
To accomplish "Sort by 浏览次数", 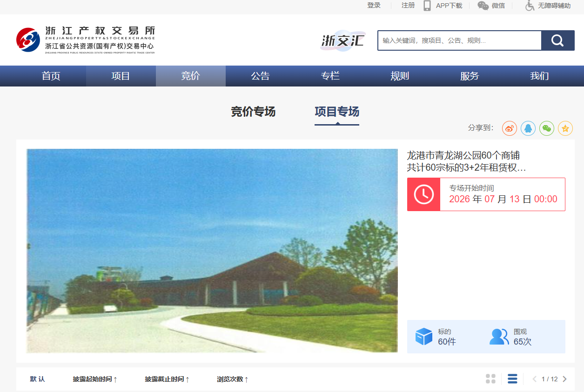I will (233, 379).
